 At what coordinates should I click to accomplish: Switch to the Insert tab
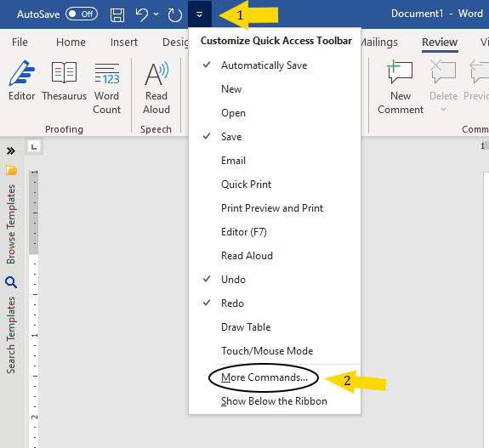pyautogui.click(x=124, y=43)
